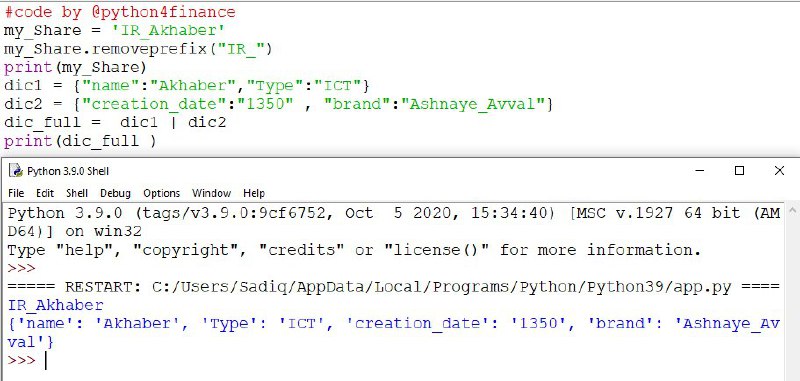The height and width of the screenshot is (381, 800).
Task: Click the Python IDLE icon in title bar
Action: coord(17,171)
